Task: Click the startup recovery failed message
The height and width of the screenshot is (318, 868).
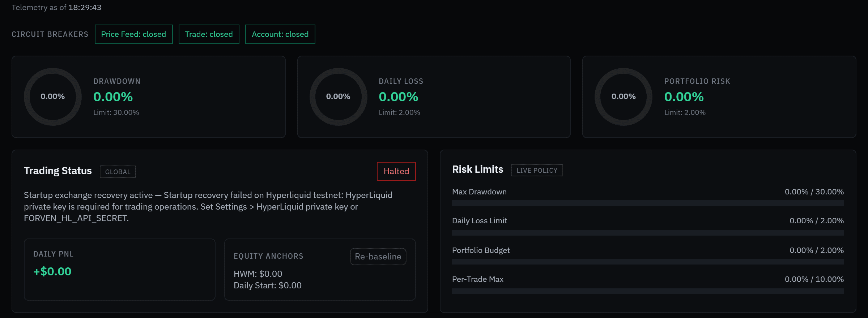Action: (208, 207)
